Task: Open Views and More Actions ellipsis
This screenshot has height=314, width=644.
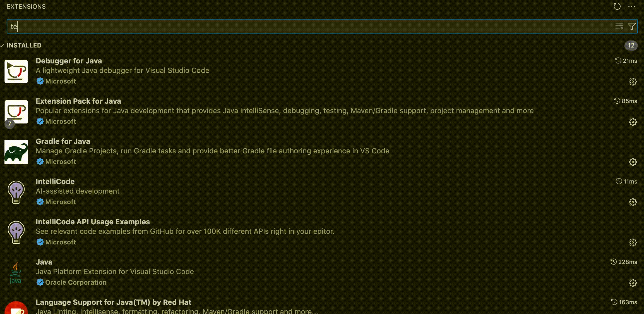Action: pos(632,6)
